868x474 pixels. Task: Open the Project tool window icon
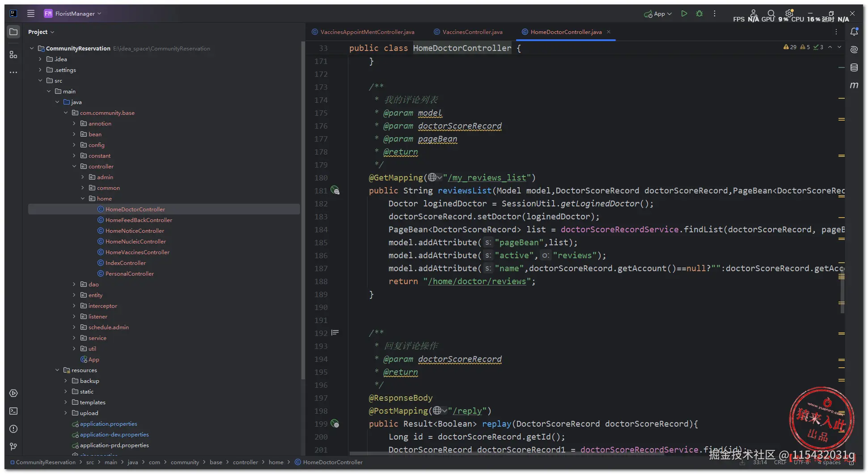pos(13,32)
